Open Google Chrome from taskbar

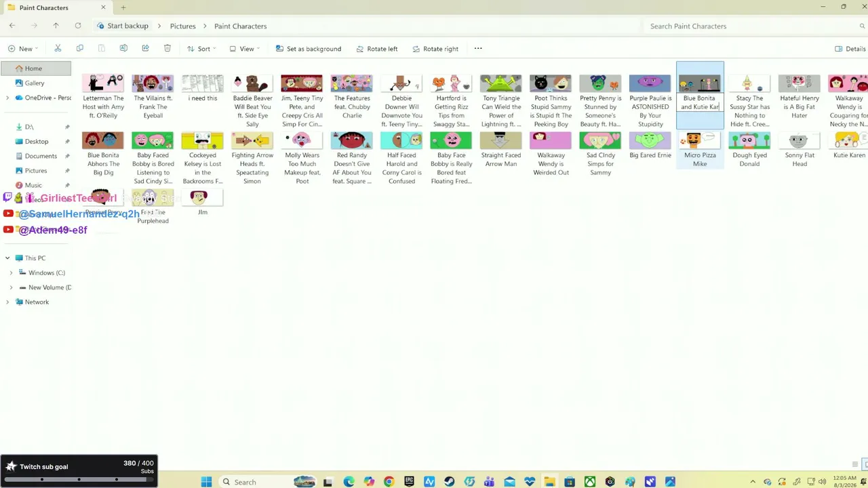pos(389,482)
